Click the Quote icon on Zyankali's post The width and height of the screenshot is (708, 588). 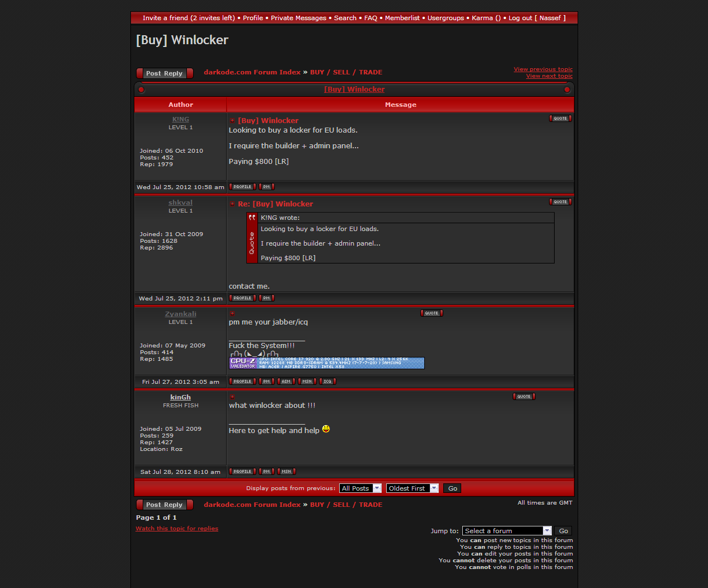click(432, 313)
